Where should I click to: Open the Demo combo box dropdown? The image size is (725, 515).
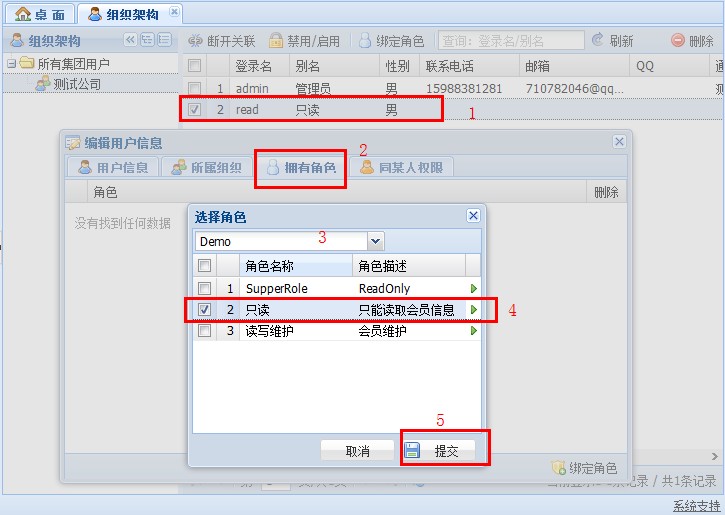click(376, 241)
